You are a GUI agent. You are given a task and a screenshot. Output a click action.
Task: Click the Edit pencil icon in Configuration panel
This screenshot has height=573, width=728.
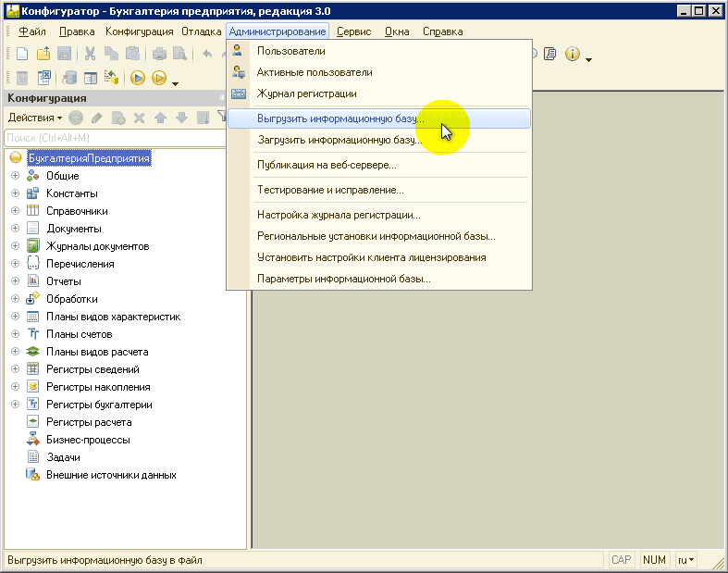pos(97,118)
